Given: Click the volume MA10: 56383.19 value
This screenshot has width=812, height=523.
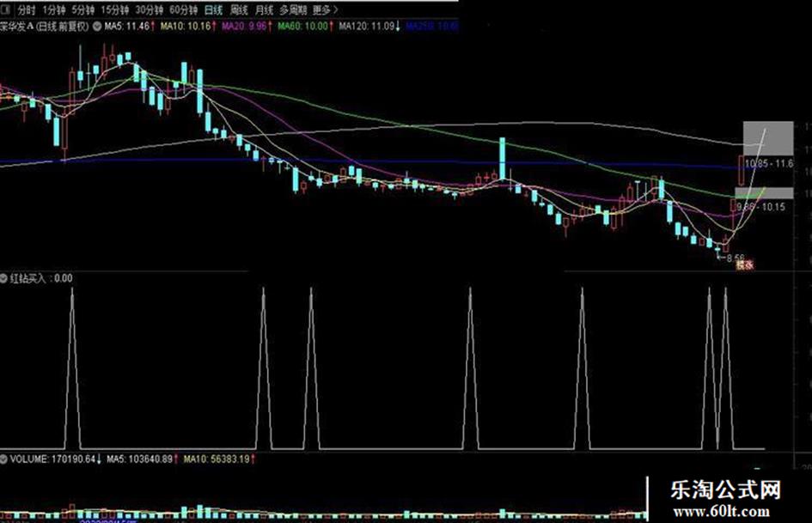Looking at the screenshot, I should [220, 459].
